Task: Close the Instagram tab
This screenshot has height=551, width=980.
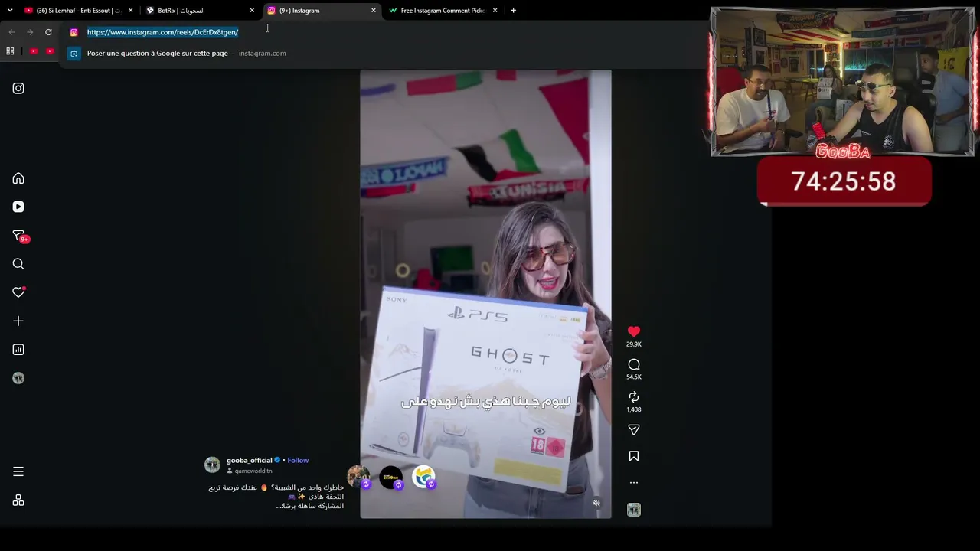Action: pyautogui.click(x=374, y=11)
